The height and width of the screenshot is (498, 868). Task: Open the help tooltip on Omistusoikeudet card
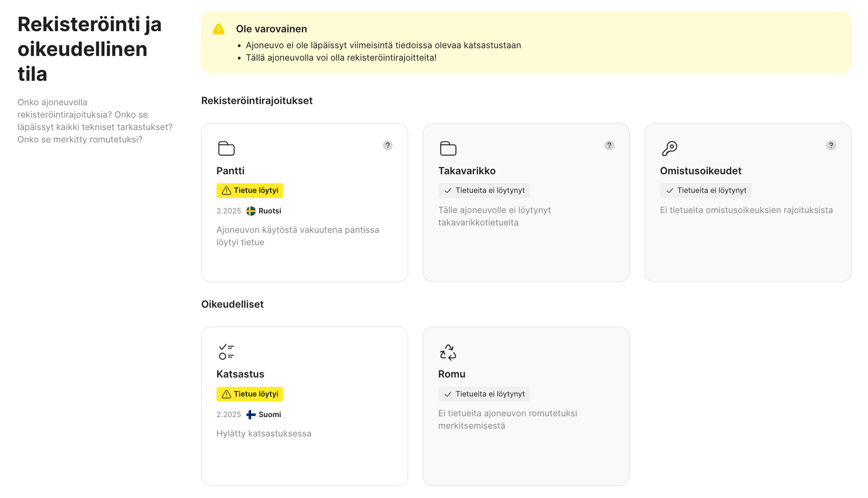[x=831, y=145]
